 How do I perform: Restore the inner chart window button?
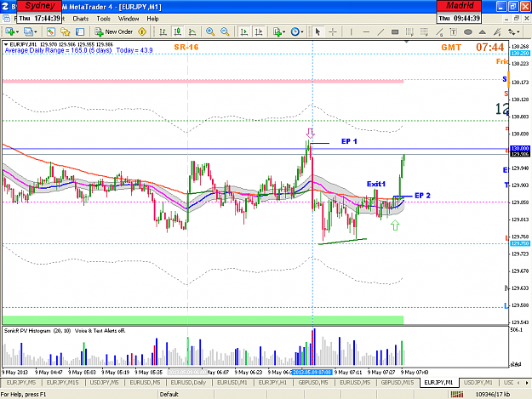coord(517,19)
